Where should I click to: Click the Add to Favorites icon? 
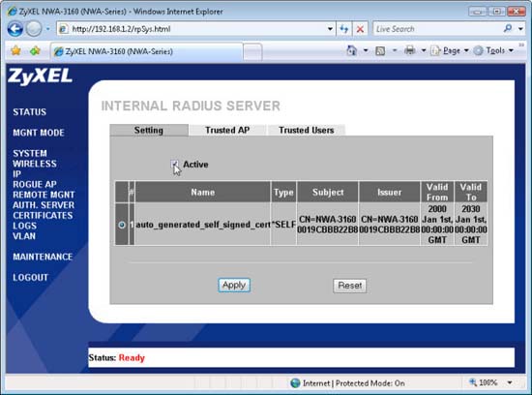35,51
